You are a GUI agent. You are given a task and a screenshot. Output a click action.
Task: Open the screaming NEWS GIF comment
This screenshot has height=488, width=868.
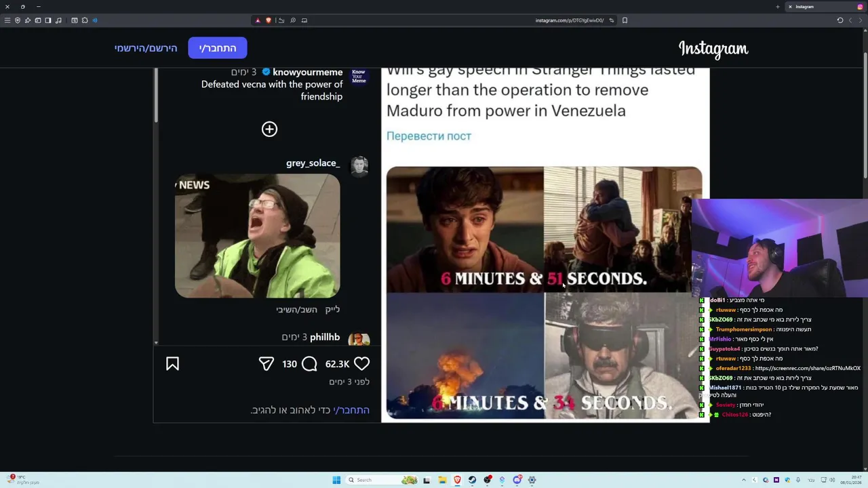[258, 236]
